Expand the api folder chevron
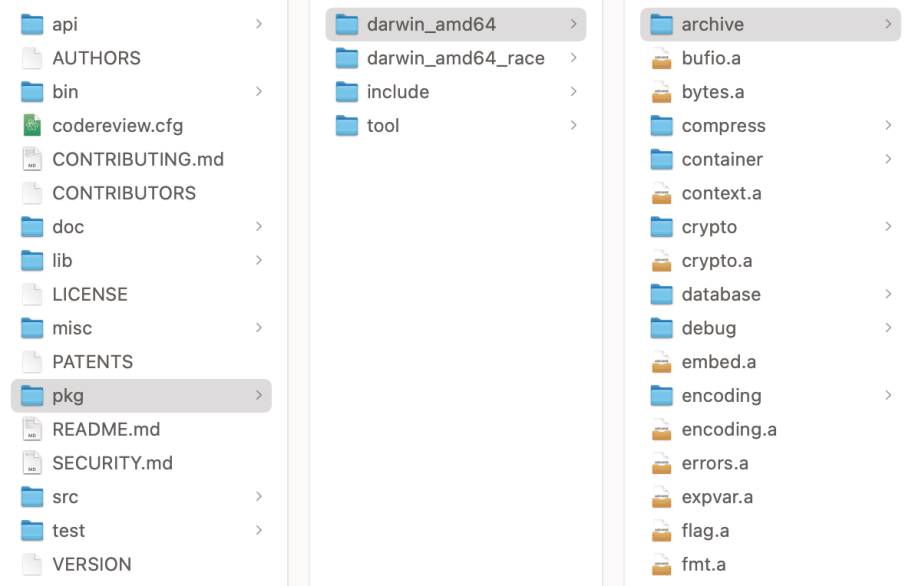The height and width of the screenshot is (586, 915). pyautogui.click(x=259, y=24)
